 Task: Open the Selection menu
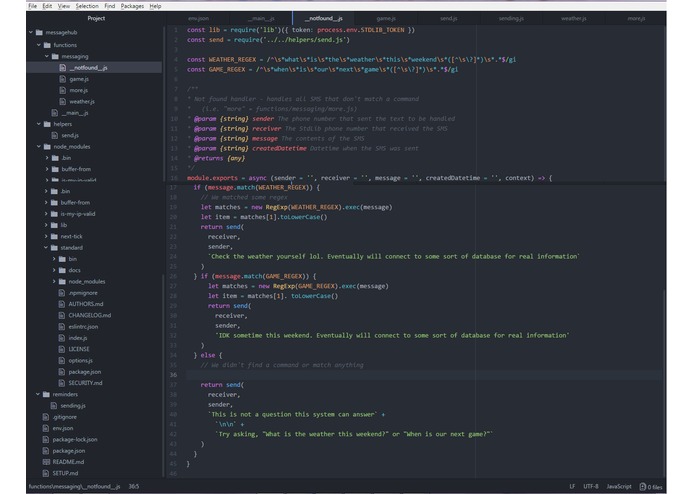click(x=87, y=6)
